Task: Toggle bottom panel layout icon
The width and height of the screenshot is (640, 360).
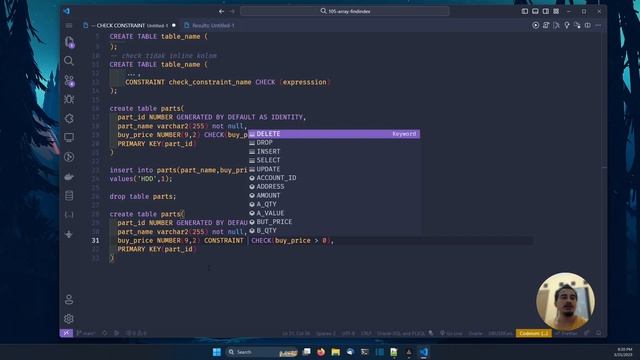Action: pos(535,11)
